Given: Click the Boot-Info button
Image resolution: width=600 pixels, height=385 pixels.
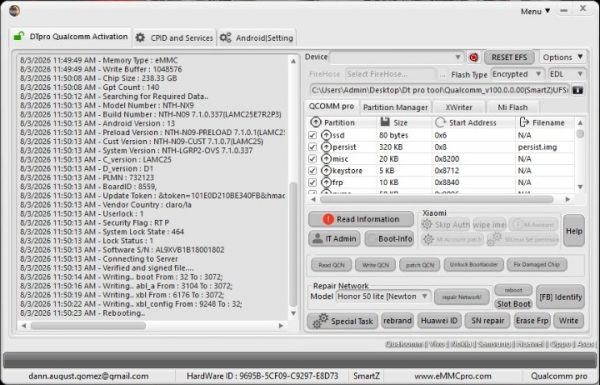Looking at the screenshot, I should tap(389, 239).
